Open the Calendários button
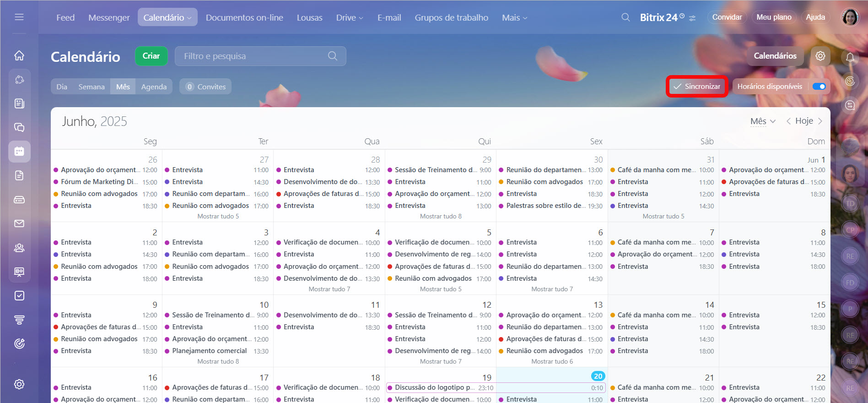 pos(775,56)
